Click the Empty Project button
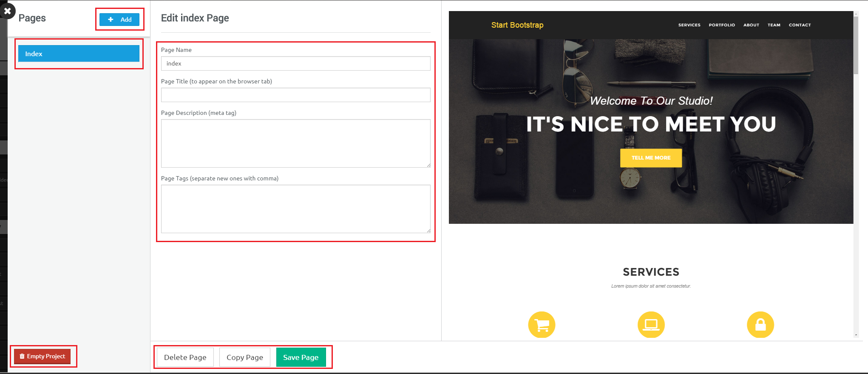The image size is (868, 374). point(43,356)
